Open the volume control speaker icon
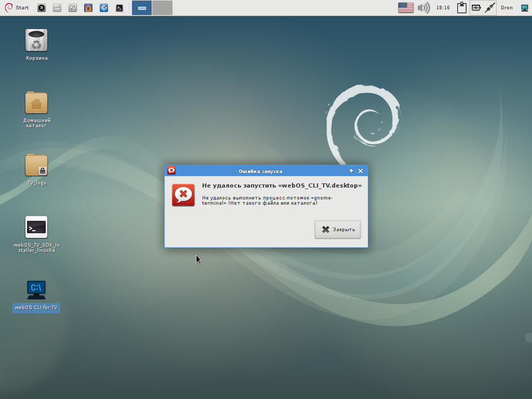532x399 pixels. coord(424,8)
